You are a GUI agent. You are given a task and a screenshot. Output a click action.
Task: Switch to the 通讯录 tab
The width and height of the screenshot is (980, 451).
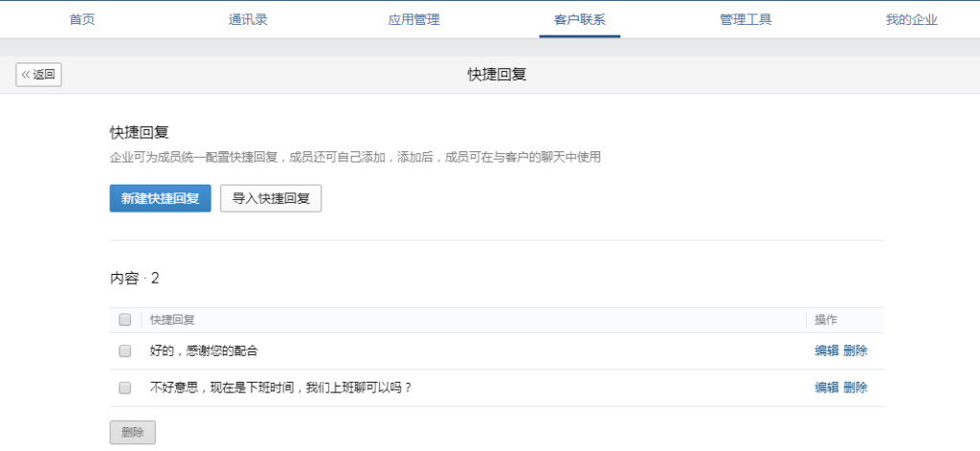(248, 19)
